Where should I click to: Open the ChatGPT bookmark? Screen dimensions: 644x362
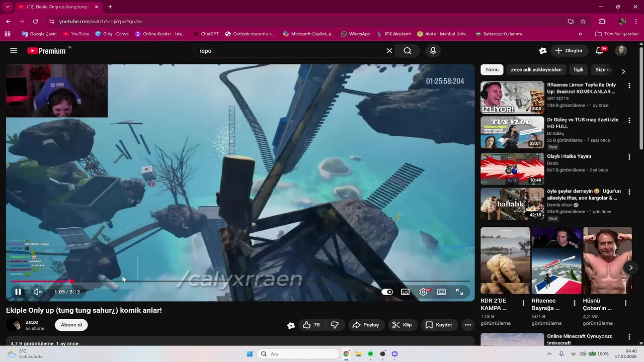click(x=206, y=34)
